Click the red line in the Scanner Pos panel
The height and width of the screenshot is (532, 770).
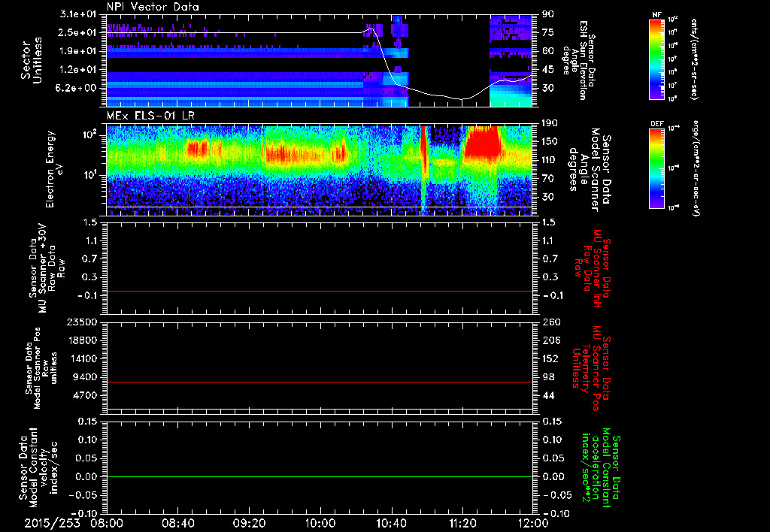(x=319, y=382)
